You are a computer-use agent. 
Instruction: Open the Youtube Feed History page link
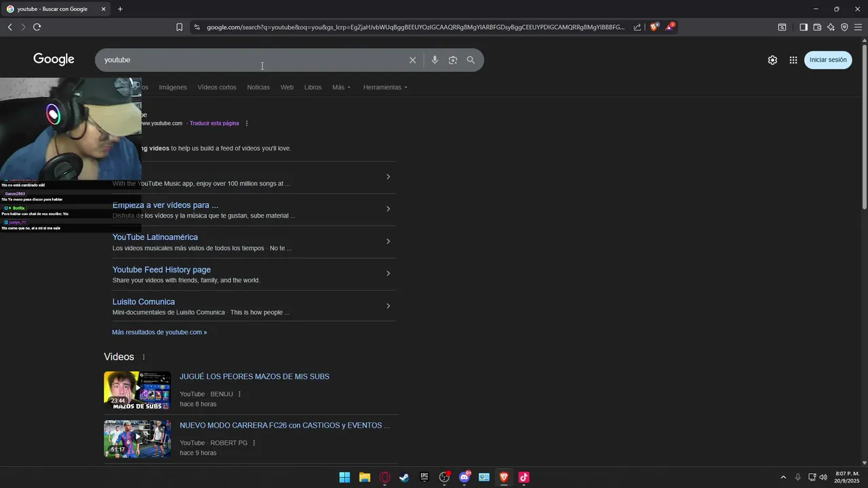(x=161, y=270)
